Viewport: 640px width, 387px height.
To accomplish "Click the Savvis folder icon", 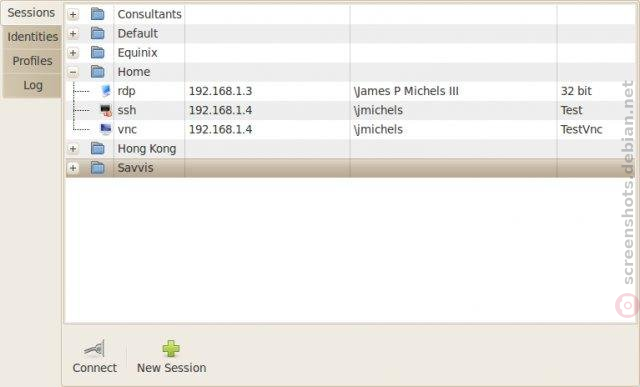I will coord(98,168).
